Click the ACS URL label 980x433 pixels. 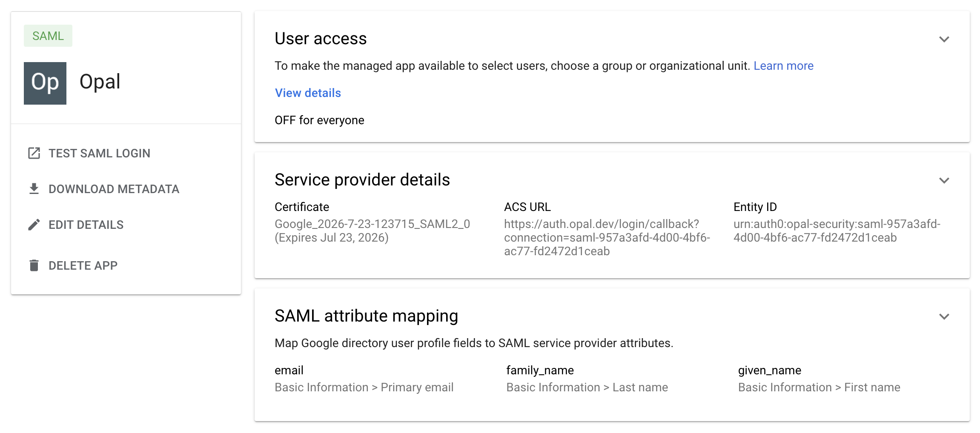(527, 207)
